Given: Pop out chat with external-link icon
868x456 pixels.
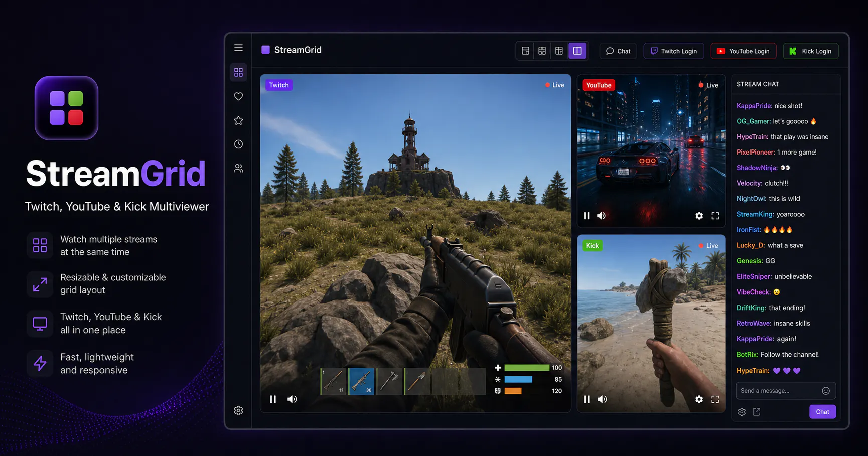Looking at the screenshot, I should [x=757, y=412].
